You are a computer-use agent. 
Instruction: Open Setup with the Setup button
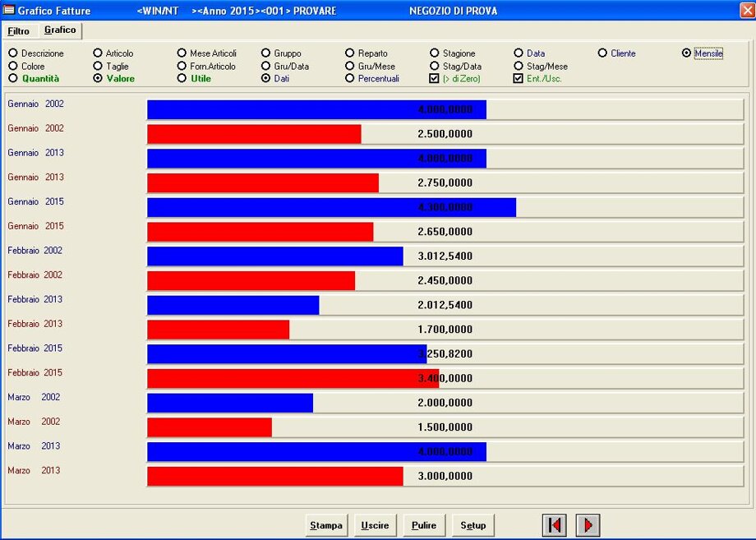tap(473, 525)
